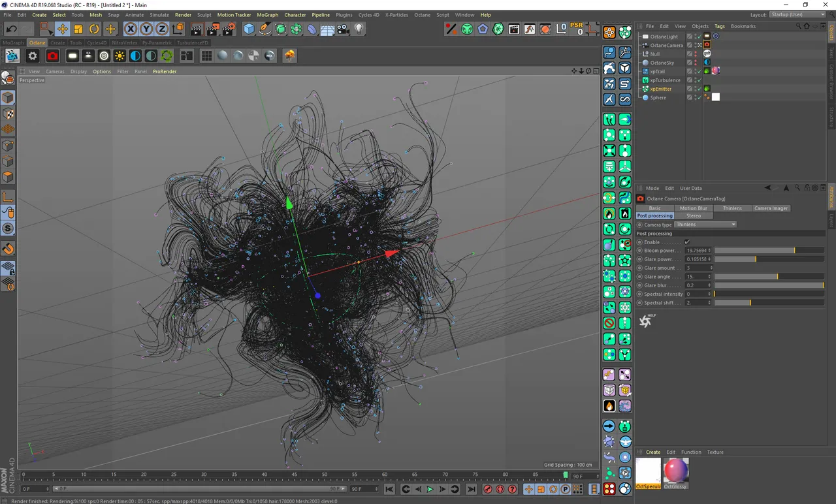Click the Cube primitive icon

[x=249, y=29]
